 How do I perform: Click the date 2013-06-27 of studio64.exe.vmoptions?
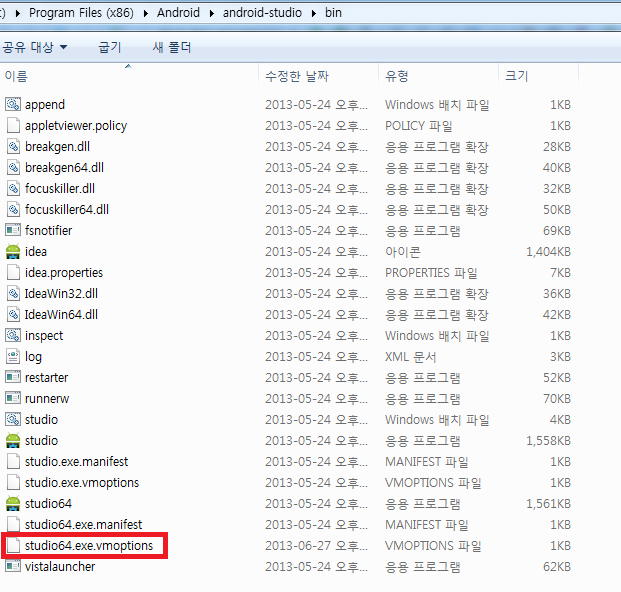pos(316,546)
